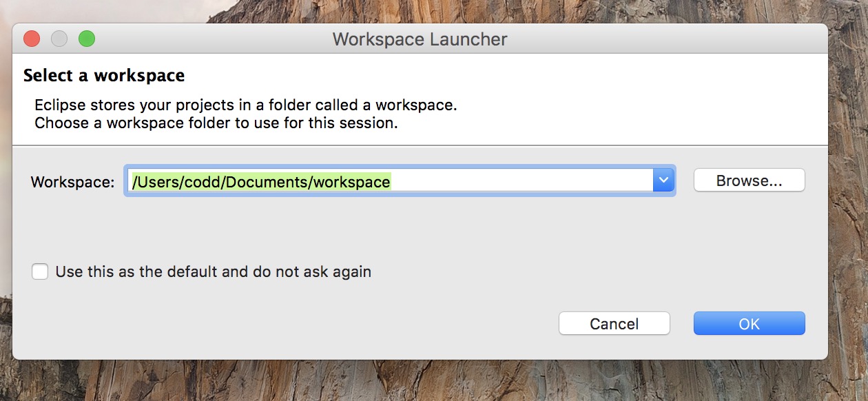Click the Workspace Launcher title bar text
This screenshot has width=868, height=401.
[420, 39]
